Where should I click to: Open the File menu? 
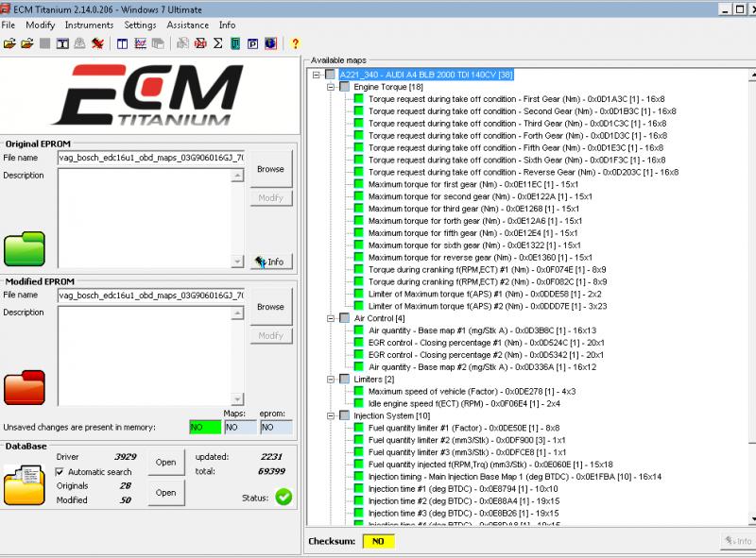(9, 25)
